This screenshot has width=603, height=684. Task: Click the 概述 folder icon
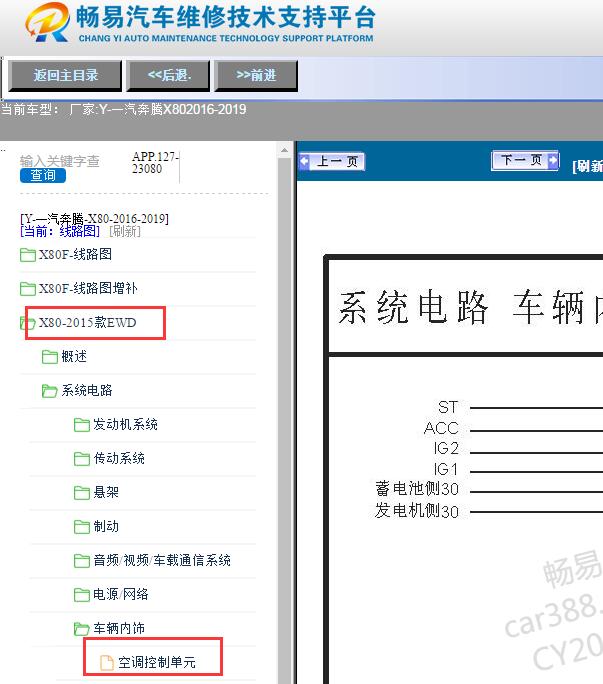pos(50,357)
